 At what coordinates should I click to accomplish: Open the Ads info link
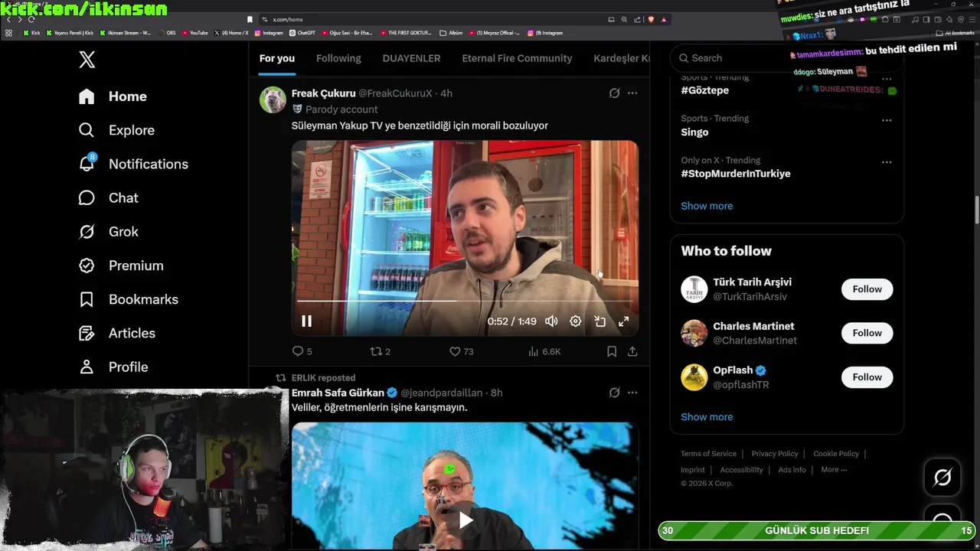tap(792, 470)
